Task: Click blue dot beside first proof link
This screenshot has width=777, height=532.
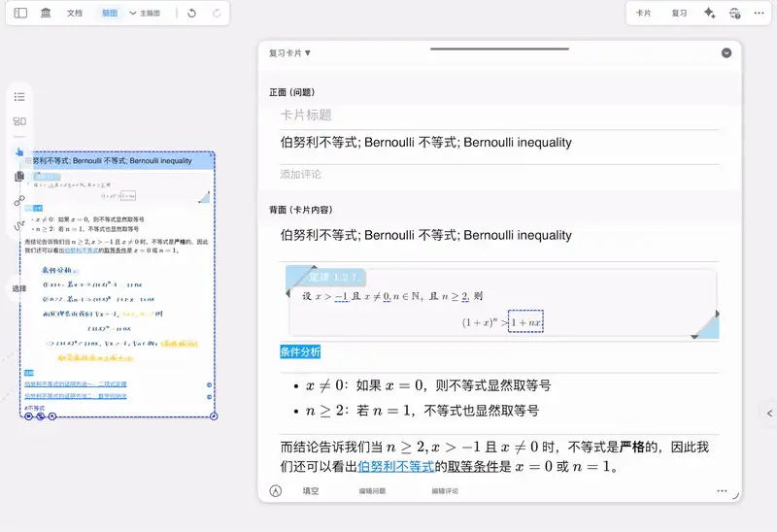Action: tap(209, 384)
